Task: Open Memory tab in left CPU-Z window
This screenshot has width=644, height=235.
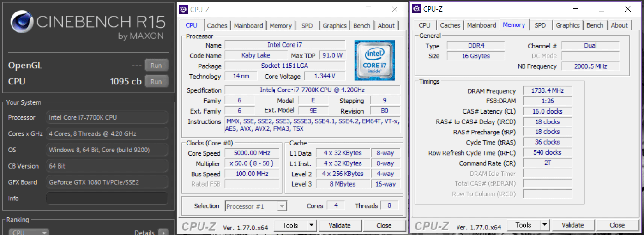Action: (281, 26)
